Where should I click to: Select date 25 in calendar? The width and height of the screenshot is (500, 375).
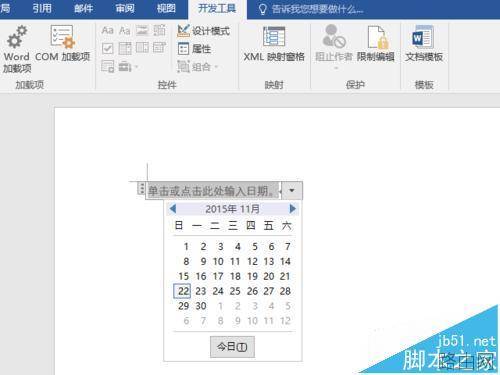click(235, 291)
